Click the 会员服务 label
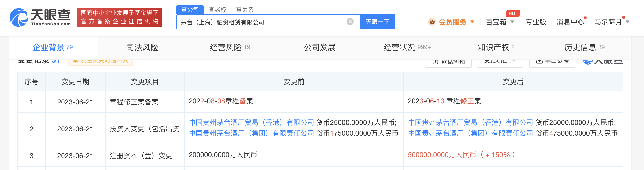 (452, 22)
